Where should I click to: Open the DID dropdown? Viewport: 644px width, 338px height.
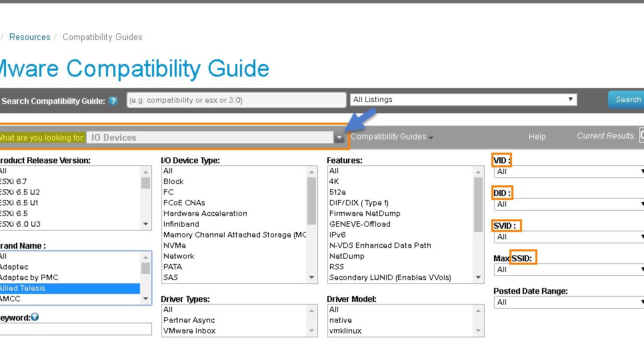coord(569,204)
